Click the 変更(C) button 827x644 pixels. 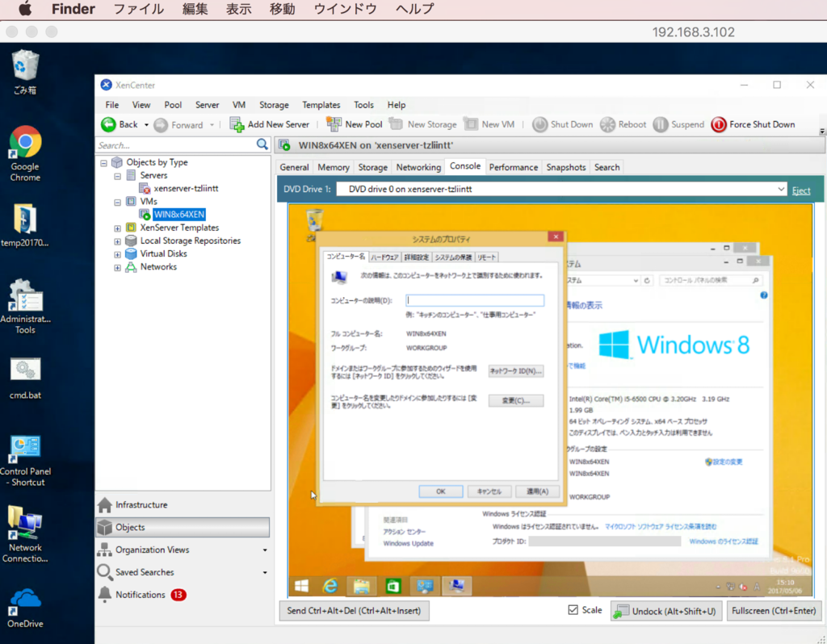coord(516,400)
